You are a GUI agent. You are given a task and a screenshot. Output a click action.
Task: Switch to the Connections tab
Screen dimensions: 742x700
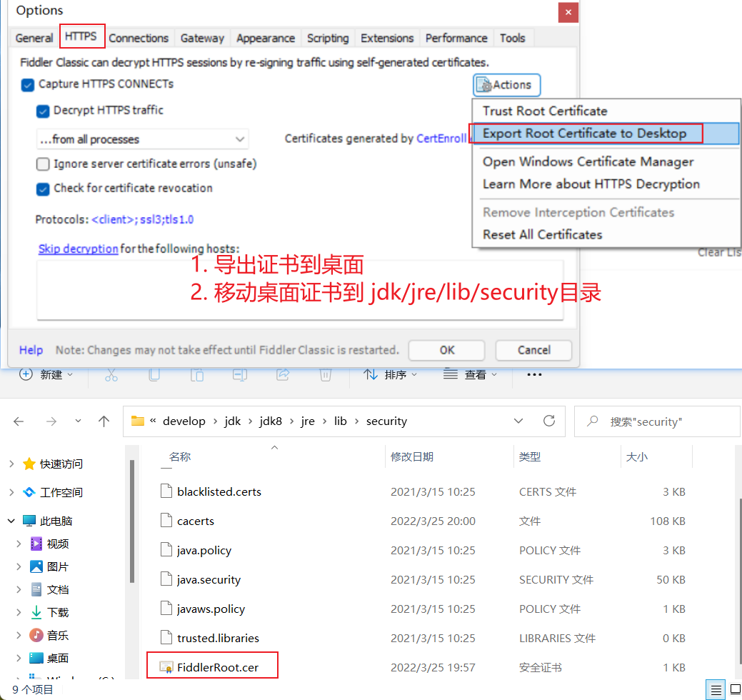[139, 39]
